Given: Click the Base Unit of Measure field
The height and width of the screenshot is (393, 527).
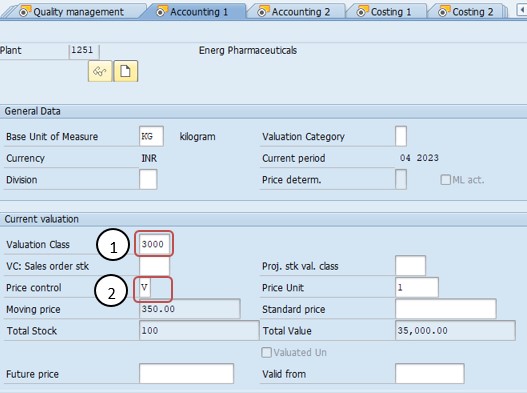Looking at the screenshot, I should (151, 136).
